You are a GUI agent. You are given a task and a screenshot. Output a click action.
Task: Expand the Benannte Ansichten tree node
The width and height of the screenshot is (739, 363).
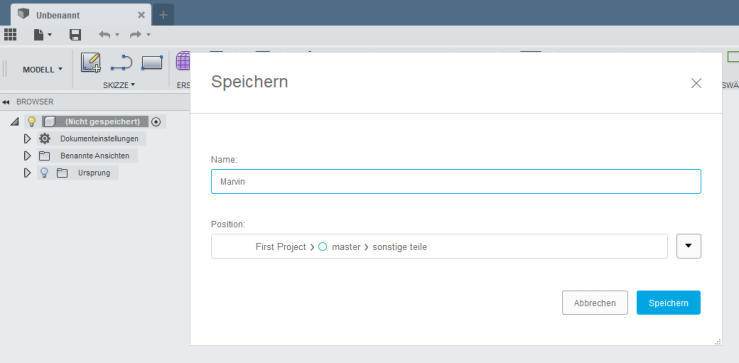(x=27, y=156)
